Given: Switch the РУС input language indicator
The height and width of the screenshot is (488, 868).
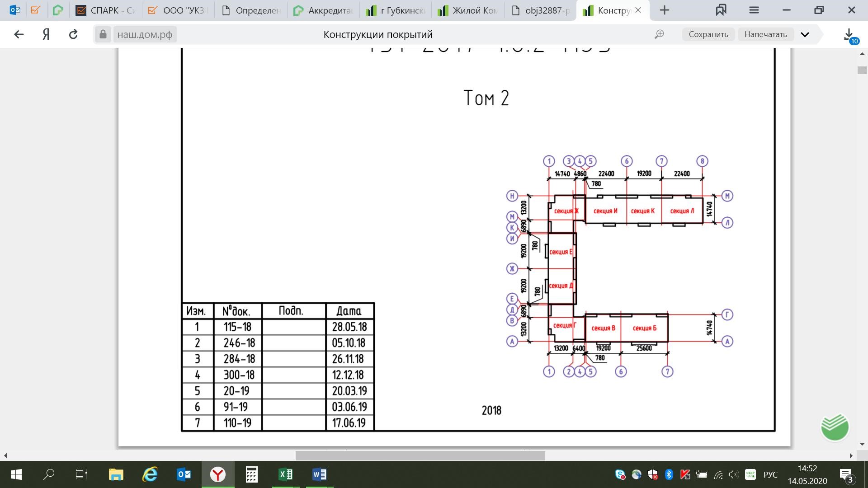Looking at the screenshot, I should coord(770,474).
